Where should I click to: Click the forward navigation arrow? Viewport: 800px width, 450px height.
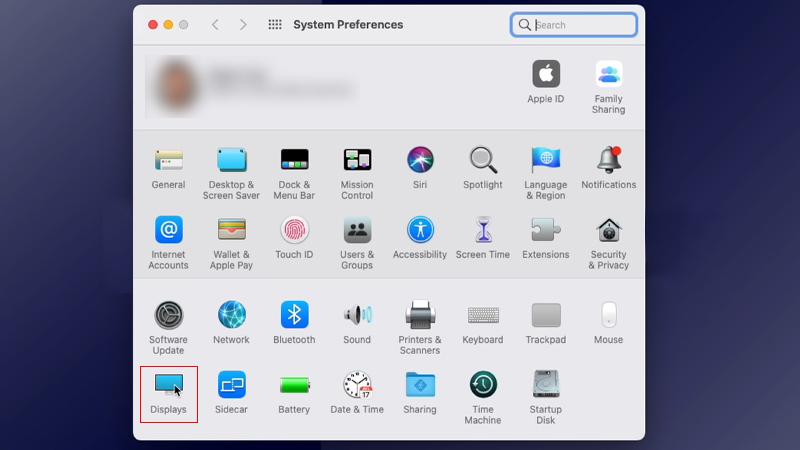pos(243,24)
